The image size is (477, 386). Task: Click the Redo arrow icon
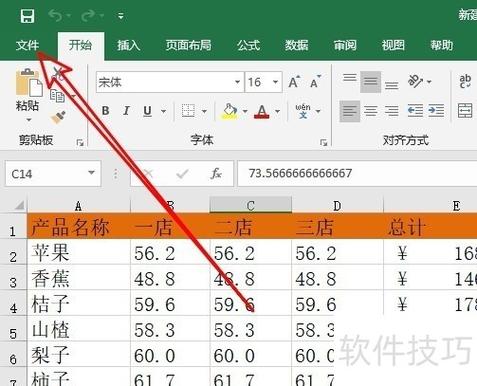89,15
